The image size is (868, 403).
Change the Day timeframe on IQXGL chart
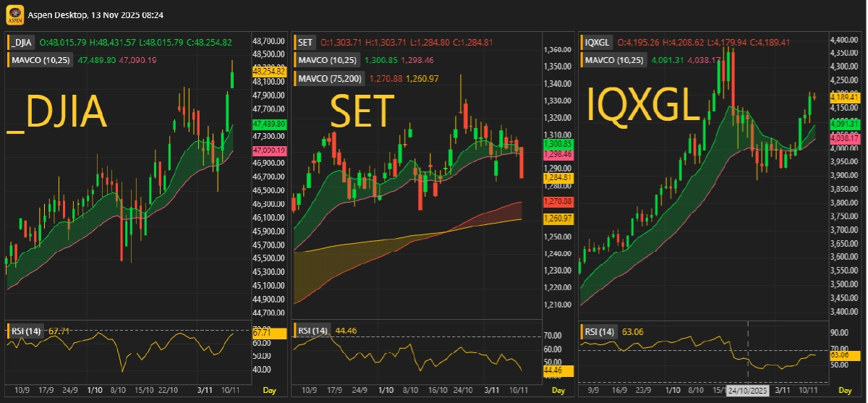[845, 390]
